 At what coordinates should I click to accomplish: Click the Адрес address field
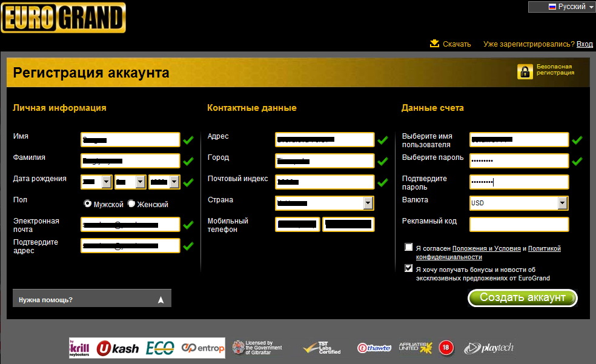tap(325, 139)
